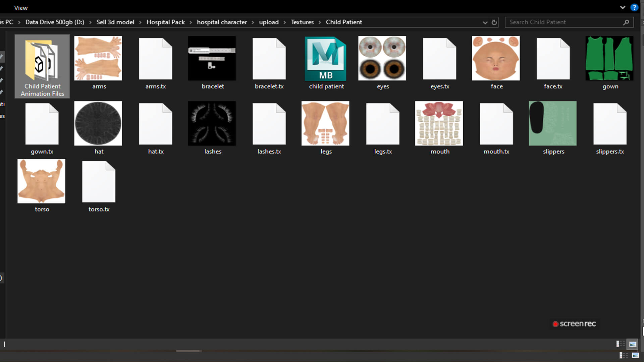644x362 pixels.
Task: Open the View ribbon tab
Action: [21, 8]
